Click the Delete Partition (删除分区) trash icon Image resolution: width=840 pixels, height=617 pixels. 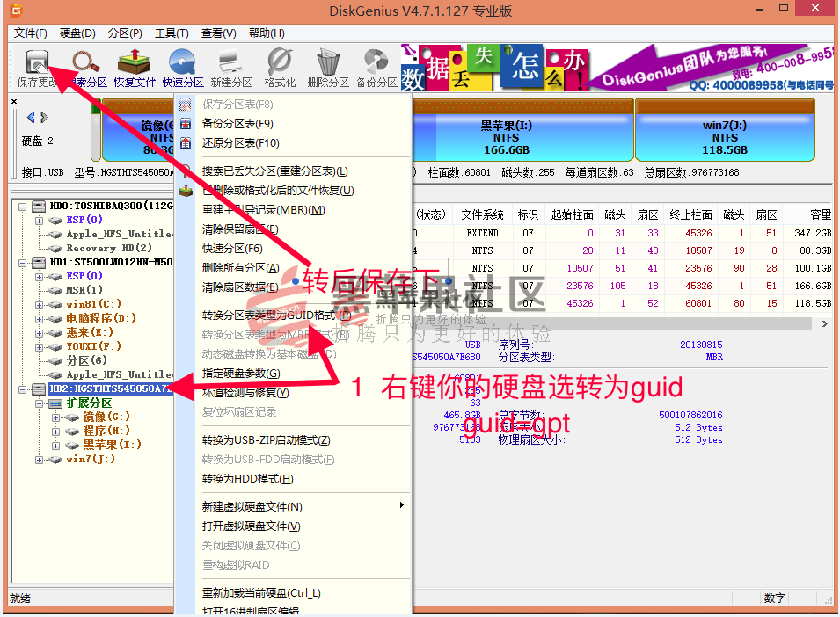coord(328,62)
